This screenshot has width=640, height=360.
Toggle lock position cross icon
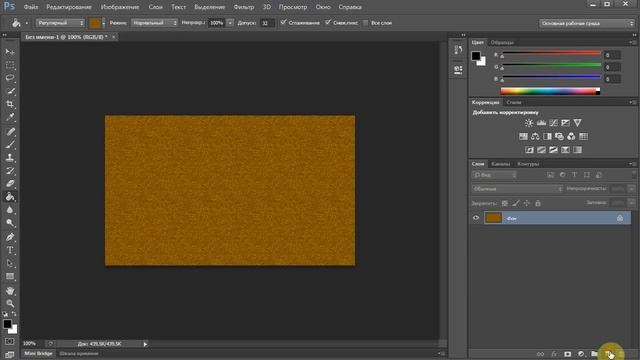[x=527, y=203]
